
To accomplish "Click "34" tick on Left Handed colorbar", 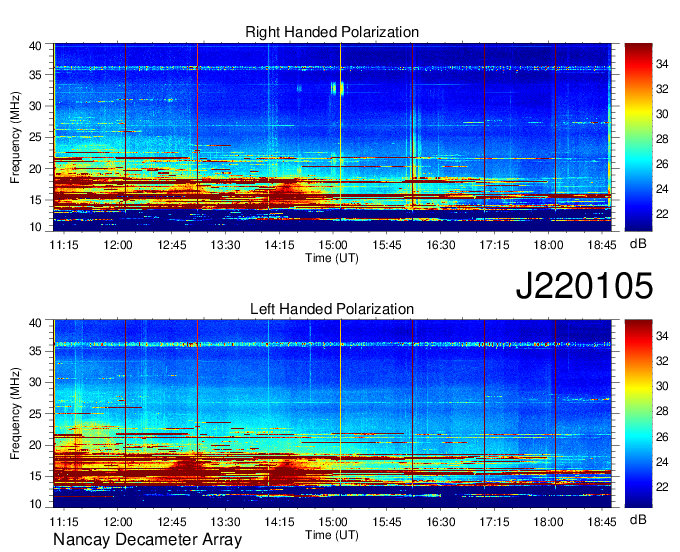I will coord(662,336).
